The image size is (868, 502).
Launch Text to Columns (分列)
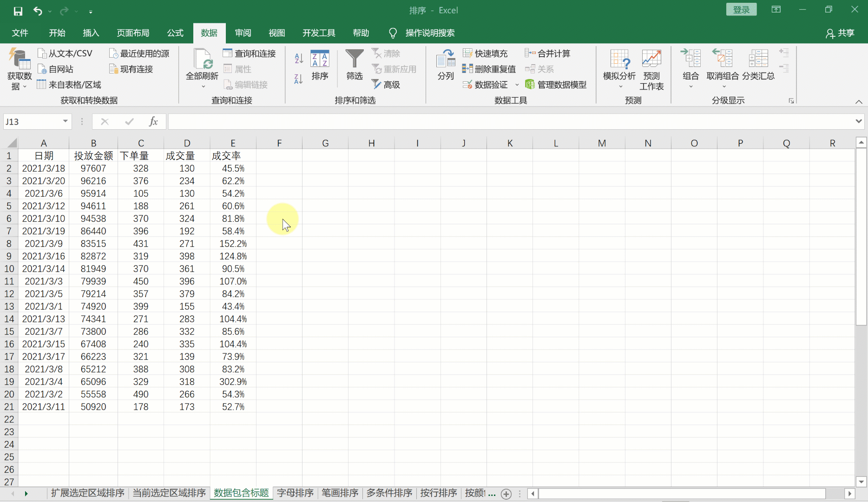pyautogui.click(x=446, y=65)
